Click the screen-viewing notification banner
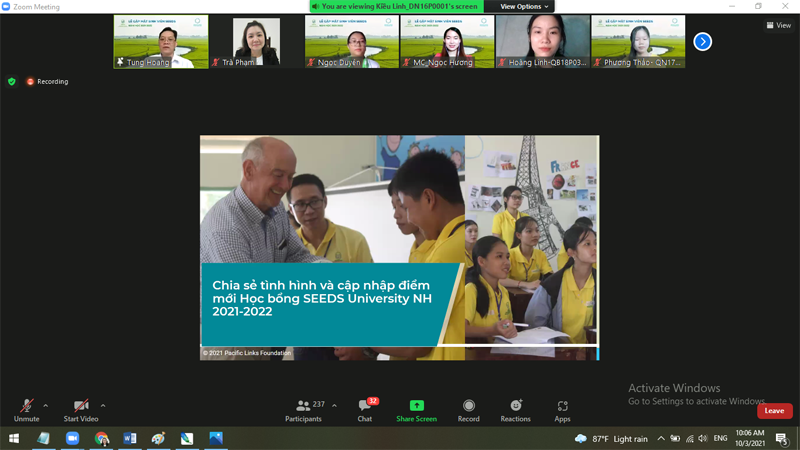800x450 pixels. click(x=396, y=7)
